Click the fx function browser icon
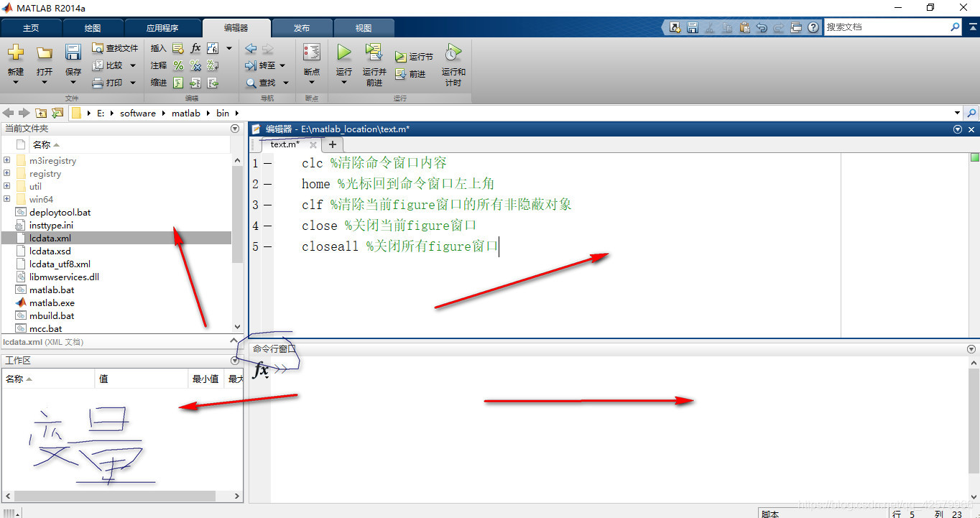 [261, 370]
